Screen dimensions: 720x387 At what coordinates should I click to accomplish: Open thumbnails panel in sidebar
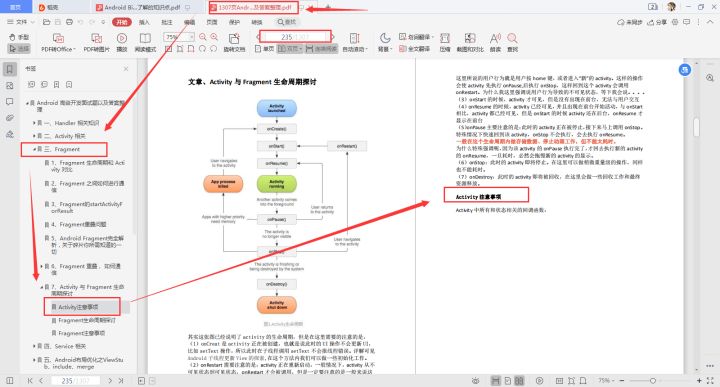(9, 86)
